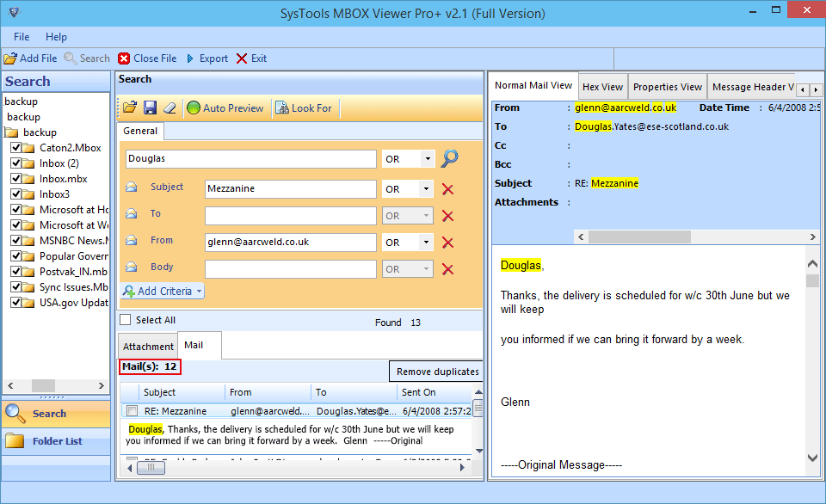The width and height of the screenshot is (826, 504).
Task: Uncheck the Caton2.Mbox folder checkbox
Action: (x=15, y=147)
